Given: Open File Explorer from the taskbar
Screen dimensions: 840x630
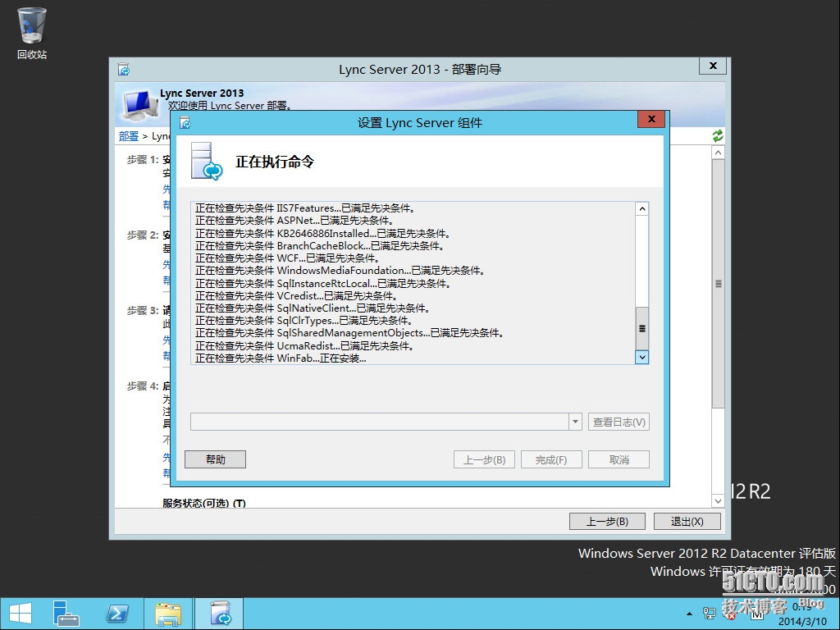Looking at the screenshot, I should pyautogui.click(x=167, y=614).
